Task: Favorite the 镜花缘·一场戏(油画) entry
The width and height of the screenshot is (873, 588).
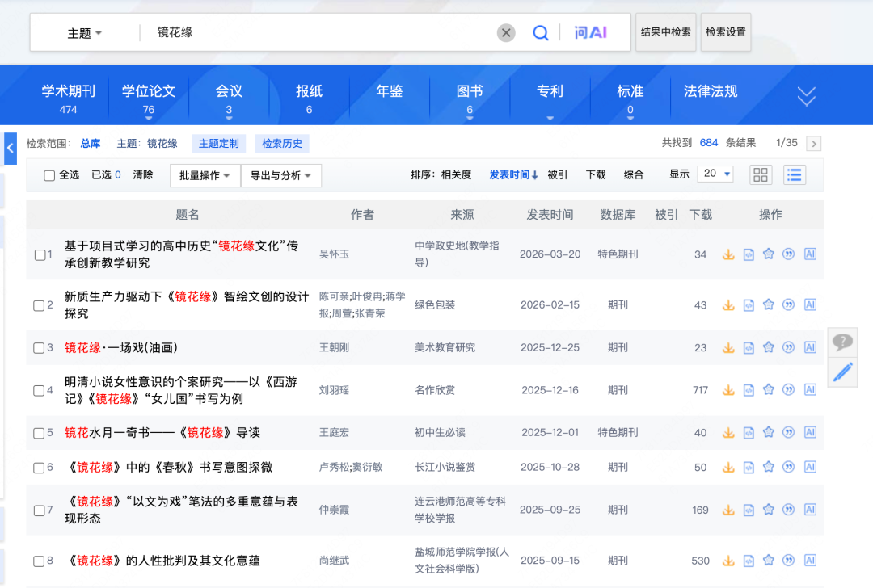Action: (x=769, y=347)
